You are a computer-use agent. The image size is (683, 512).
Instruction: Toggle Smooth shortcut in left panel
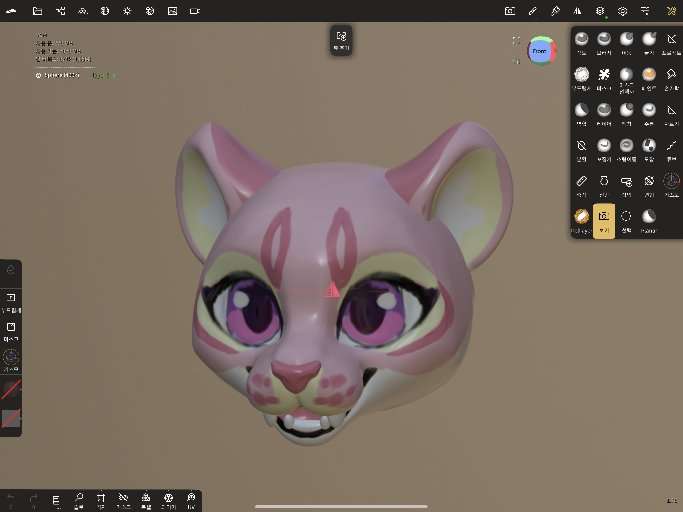[11, 302]
